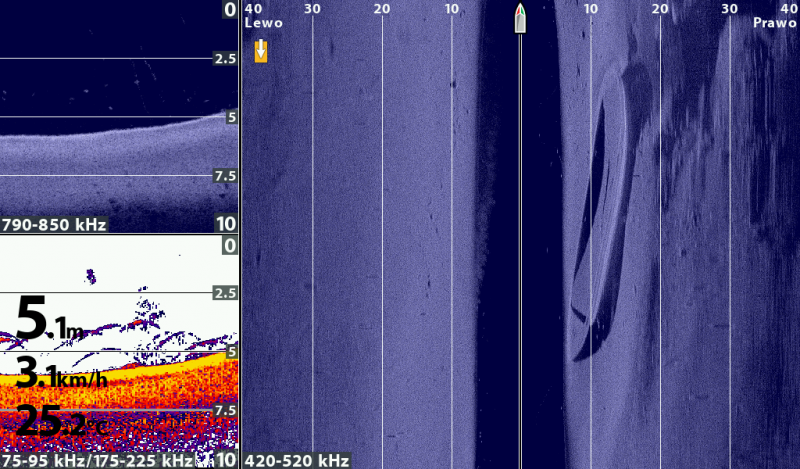Image resolution: width=800 pixels, height=469 pixels.
Task: Click the 10 depth marker in 2D sonar panel
Action: click(227, 460)
